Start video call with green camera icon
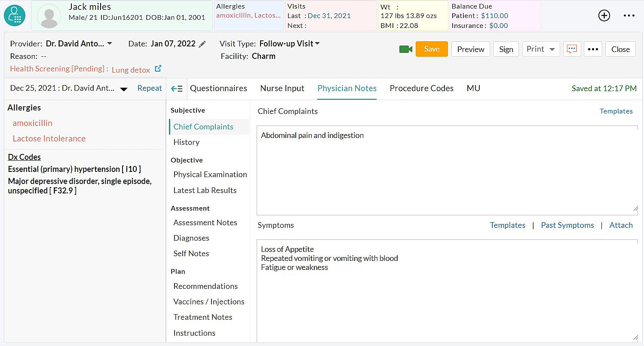Image resolution: width=644 pixels, height=346 pixels. pyautogui.click(x=405, y=49)
